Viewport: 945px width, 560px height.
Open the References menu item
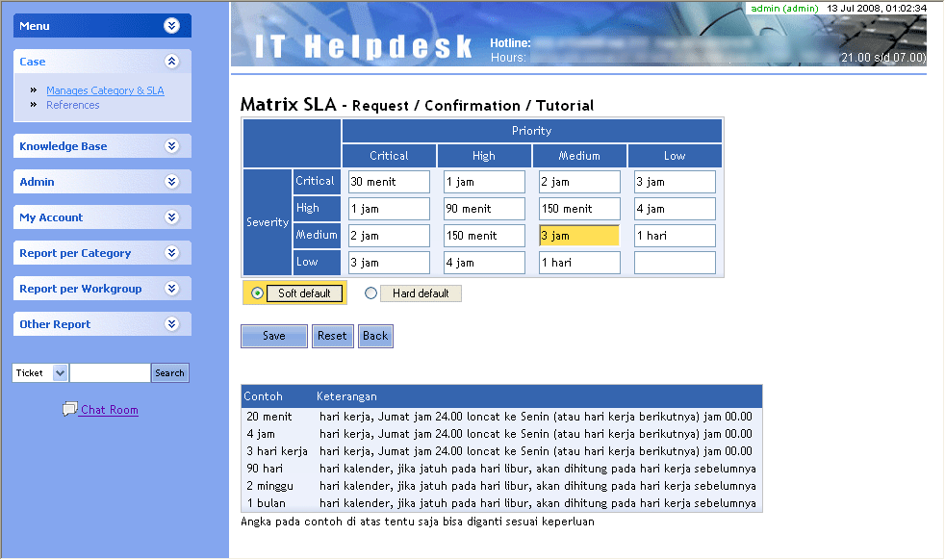[x=73, y=105]
